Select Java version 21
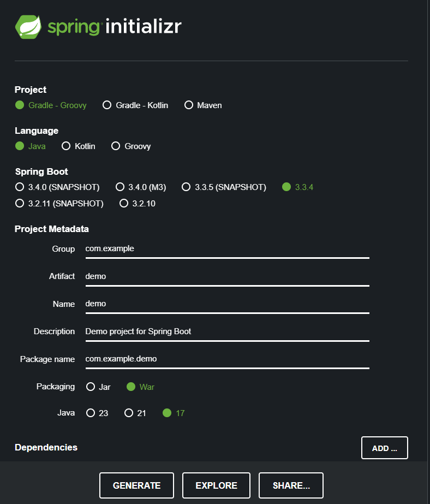Viewport: 430px width, 504px height. tap(135, 413)
